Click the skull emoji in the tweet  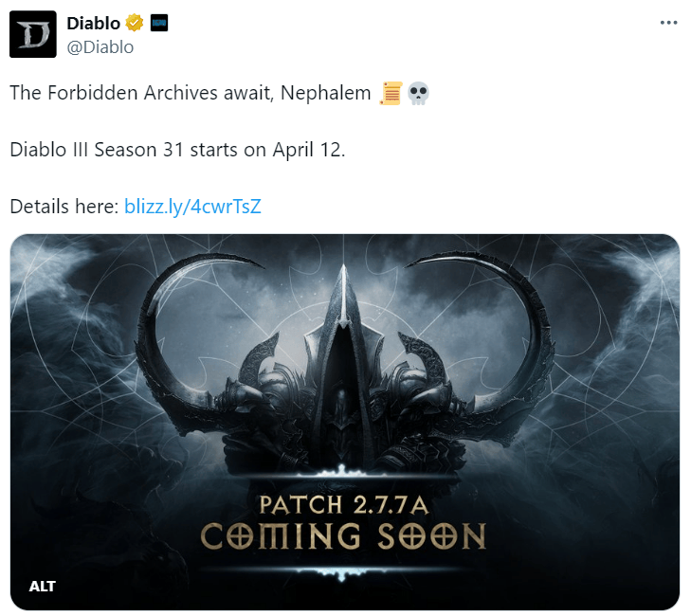coord(418,93)
